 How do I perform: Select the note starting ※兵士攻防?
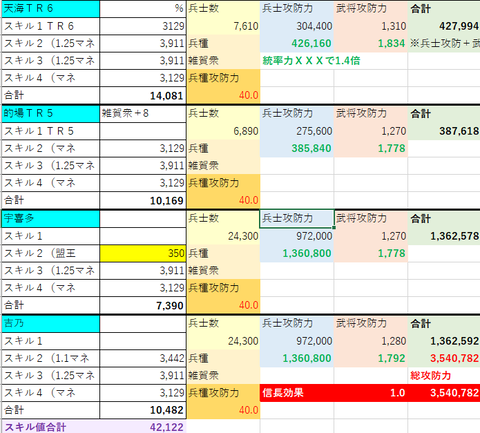click(x=444, y=44)
